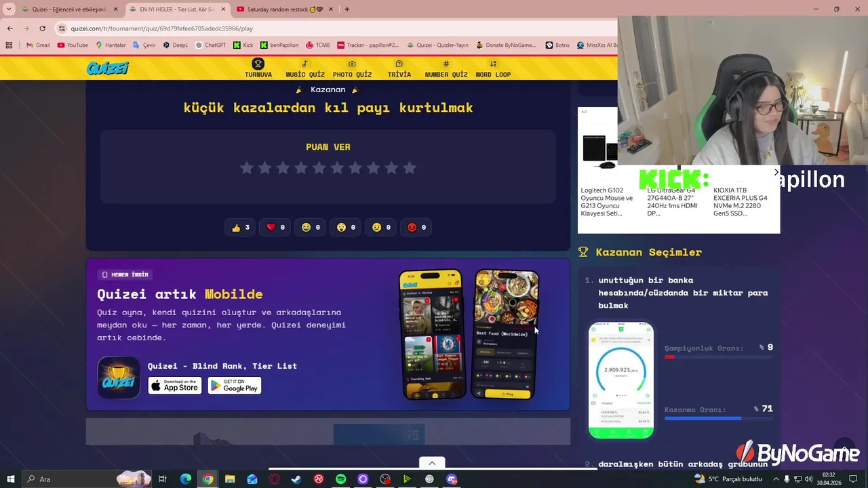This screenshot has width=868, height=488.
Task: Click the Kazanma Oranı progress bar
Action: point(719,418)
